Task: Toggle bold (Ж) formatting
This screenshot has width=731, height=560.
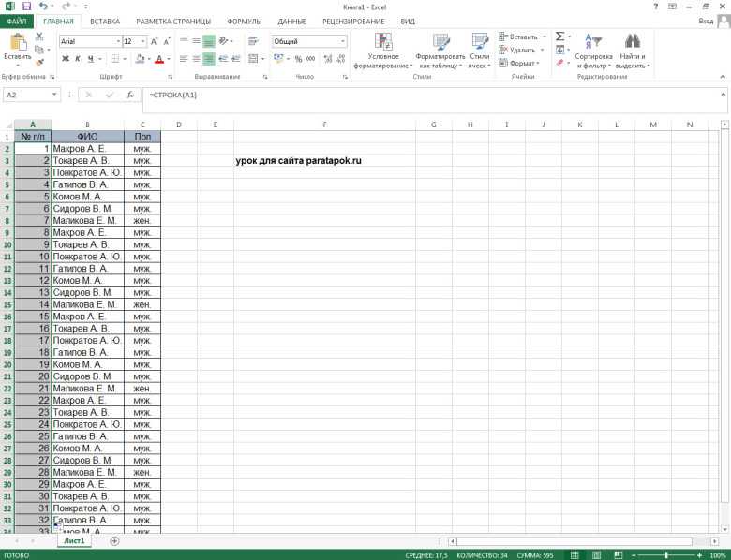Action: (66, 59)
